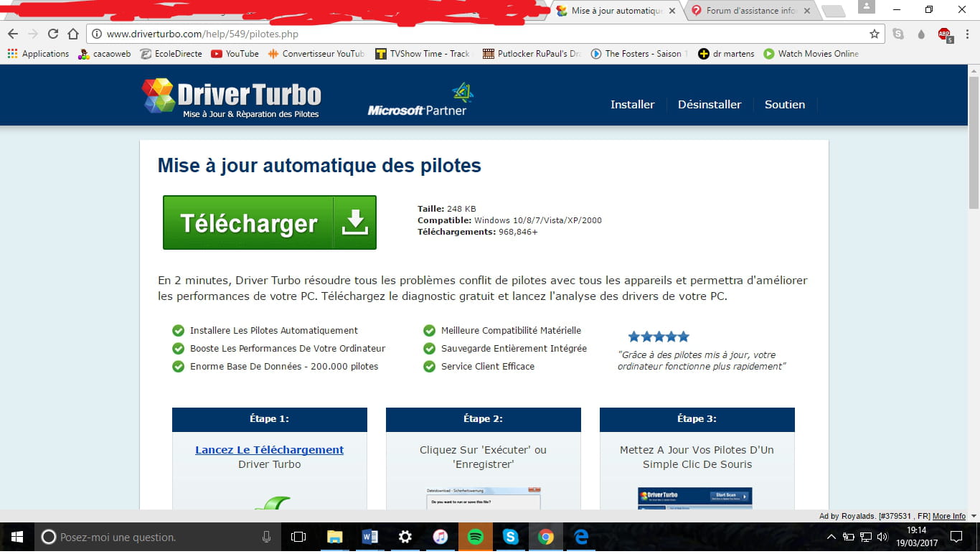
Task: Click the 'Étape 1:' header
Action: coord(270,419)
